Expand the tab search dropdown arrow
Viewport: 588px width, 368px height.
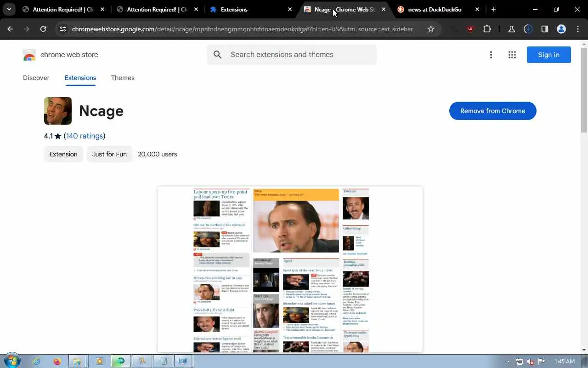pyautogui.click(x=9, y=9)
